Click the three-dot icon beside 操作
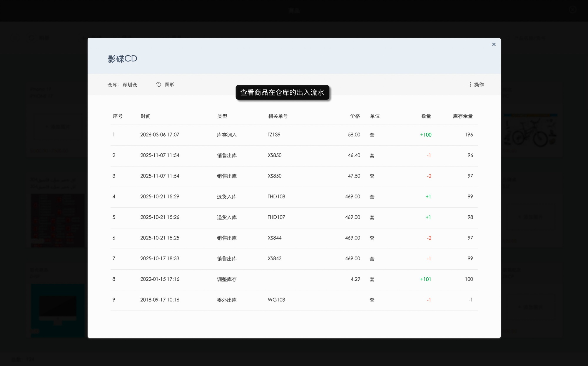Image resolution: width=588 pixels, height=366 pixels. pyautogui.click(x=470, y=85)
